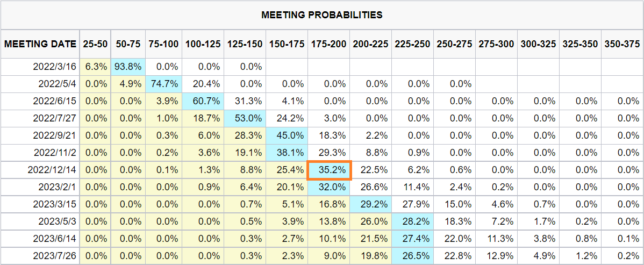Select the 6.3% cell for 2022/3/16
Viewport: 644px width, 265px height.
(95, 67)
